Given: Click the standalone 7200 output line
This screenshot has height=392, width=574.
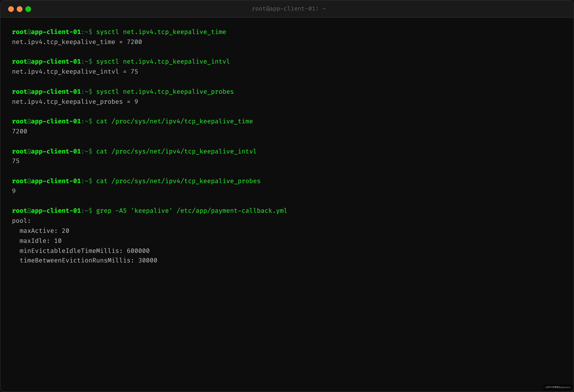Looking at the screenshot, I should click(20, 131).
